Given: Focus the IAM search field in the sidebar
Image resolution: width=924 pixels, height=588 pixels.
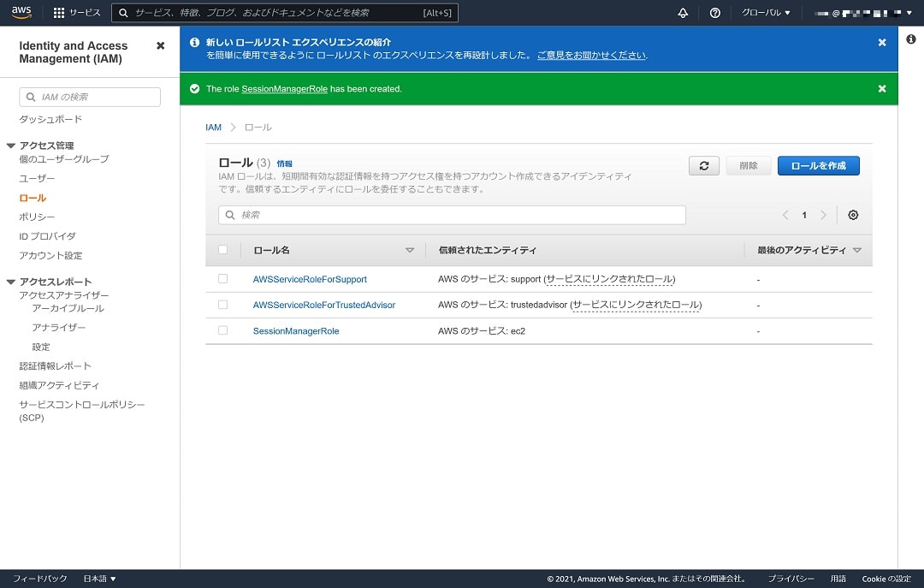Looking at the screenshot, I should (90, 97).
